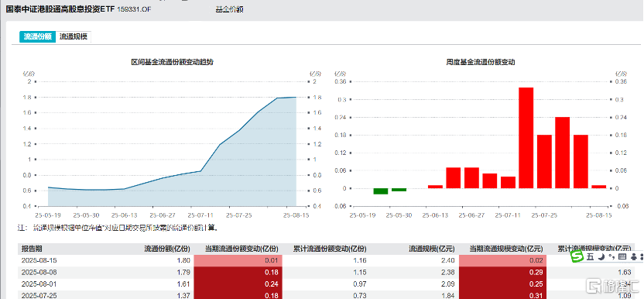Click the fund code 159331.OF
The height and width of the screenshot is (299, 644).
click(135, 9)
